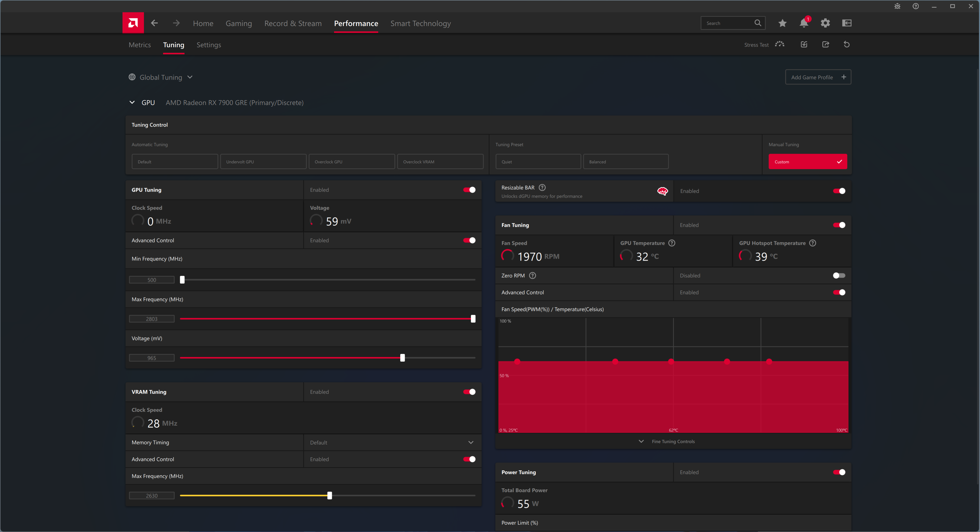The image size is (980, 532).
Task: Click the Resizable BAR help icon
Action: [543, 187]
